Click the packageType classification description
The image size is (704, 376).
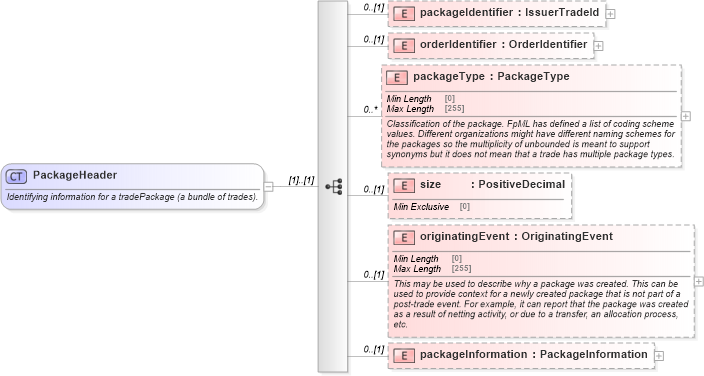[x=530, y=139]
